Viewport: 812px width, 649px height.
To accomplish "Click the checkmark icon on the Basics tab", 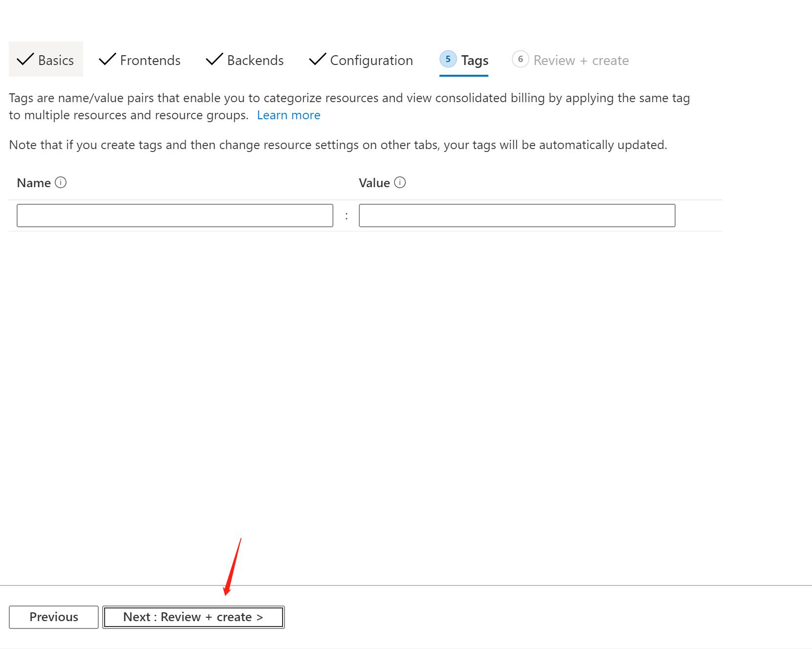I will coord(25,59).
